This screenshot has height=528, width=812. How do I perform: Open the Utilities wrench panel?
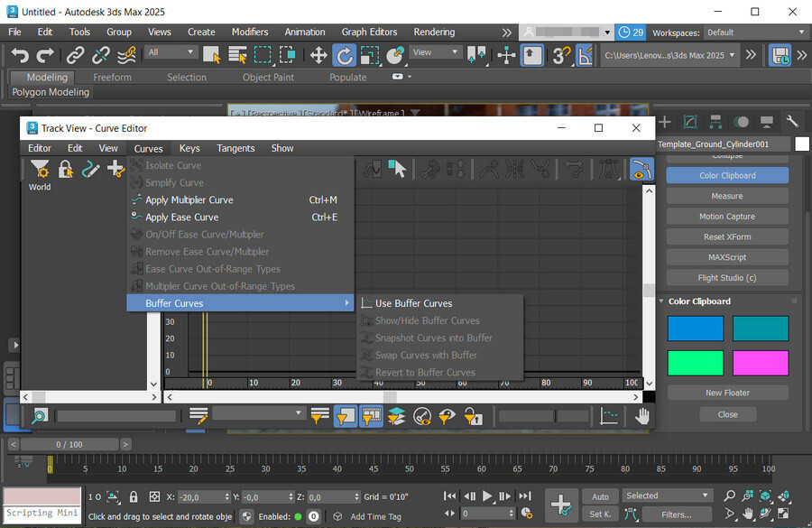792,122
